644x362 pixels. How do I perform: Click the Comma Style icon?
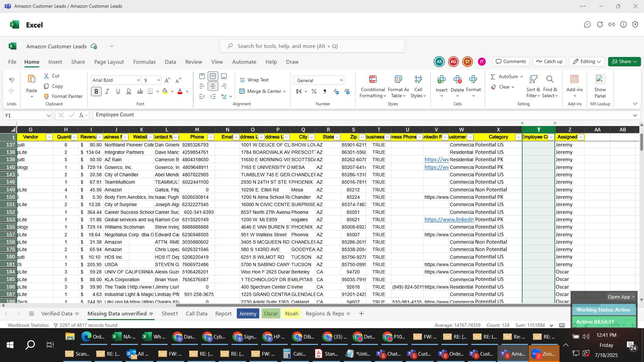click(324, 91)
